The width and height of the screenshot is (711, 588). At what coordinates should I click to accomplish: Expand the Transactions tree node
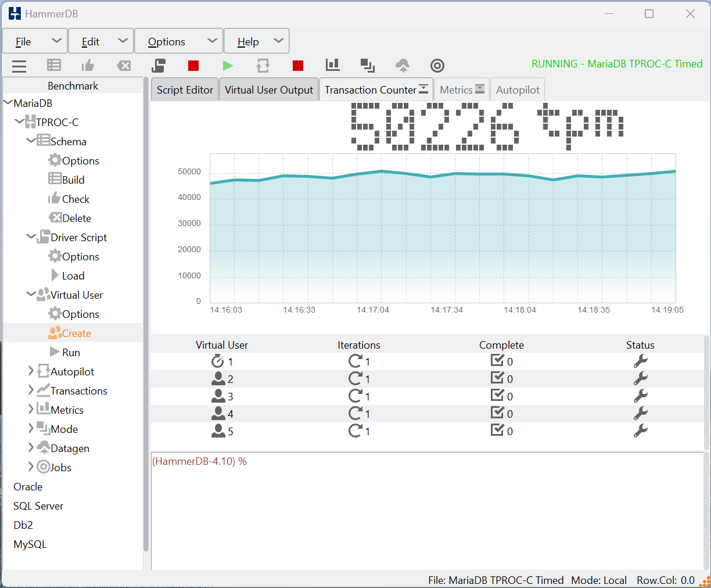(x=31, y=390)
